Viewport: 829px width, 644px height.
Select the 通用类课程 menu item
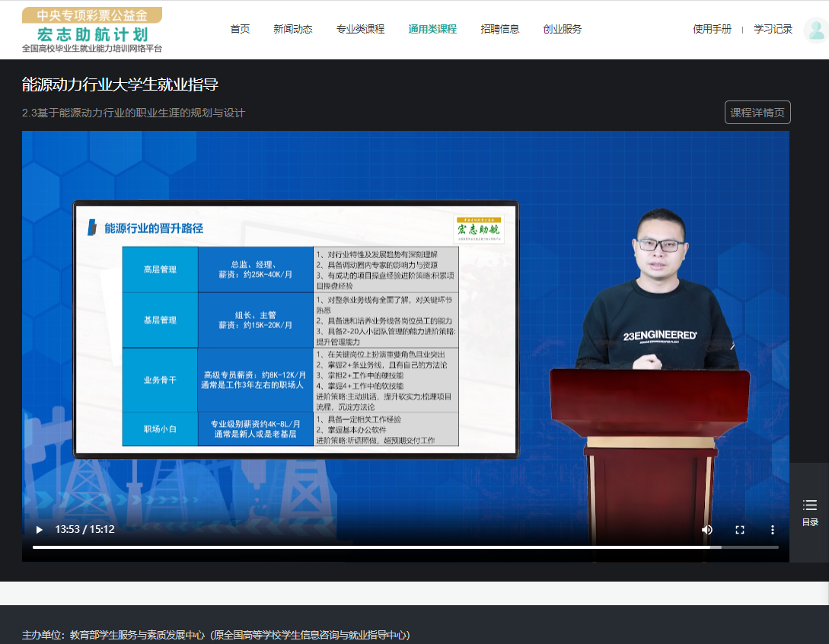pos(432,30)
